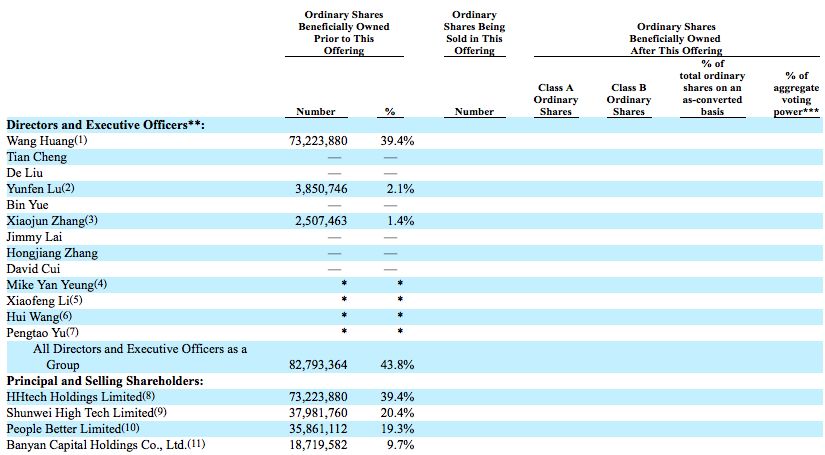Image resolution: width=825 pixels, height=455 pixels.
Task: Click the 20.4% percentage cell
Action: pyautogui.click(x=397, y=413)
